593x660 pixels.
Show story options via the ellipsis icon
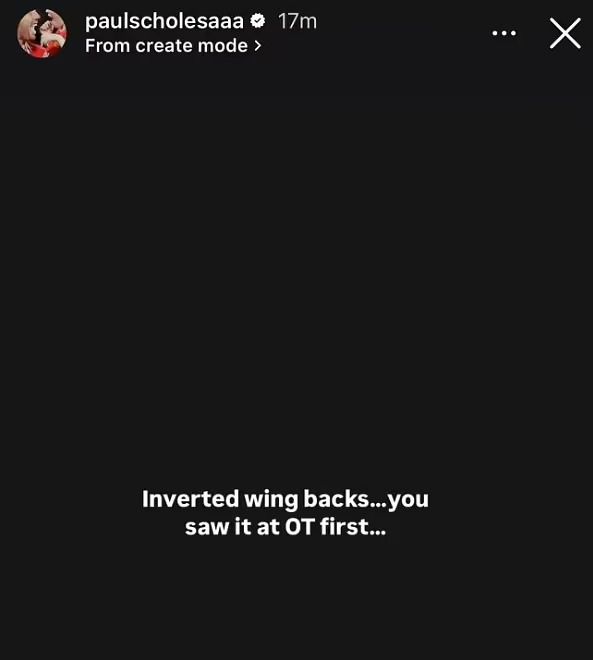click(504, 33)
